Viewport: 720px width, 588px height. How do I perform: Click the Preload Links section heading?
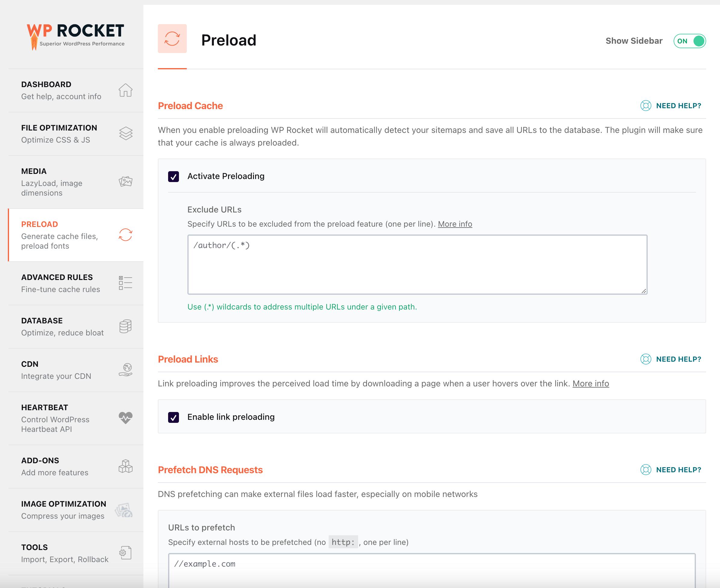pyautogui.click(x=188, y=359)
